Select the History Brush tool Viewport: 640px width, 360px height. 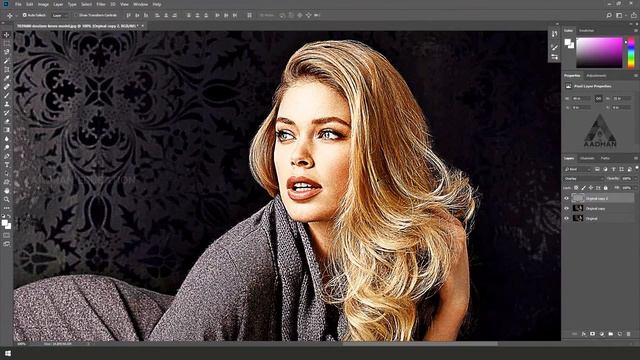(7, 113)
